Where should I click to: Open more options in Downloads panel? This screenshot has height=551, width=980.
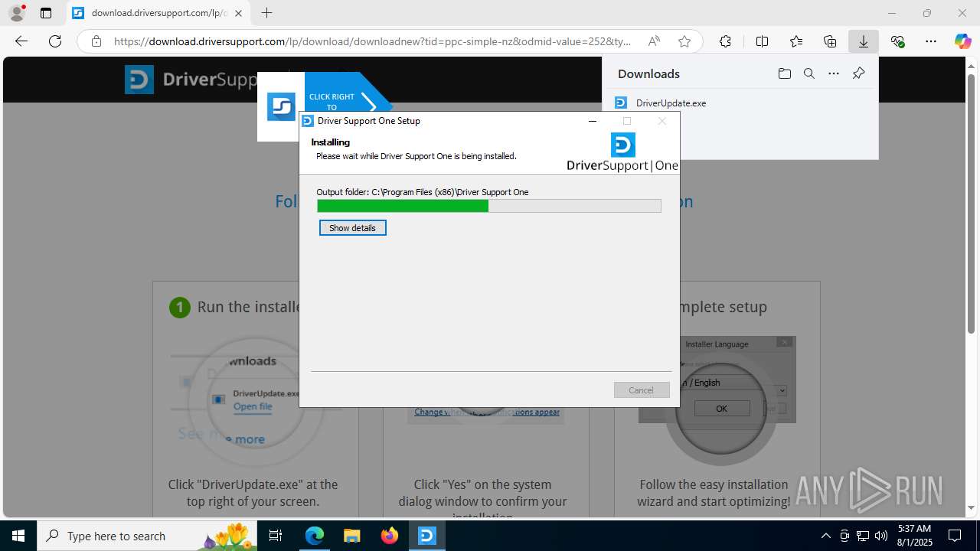(x=834, y=73)
